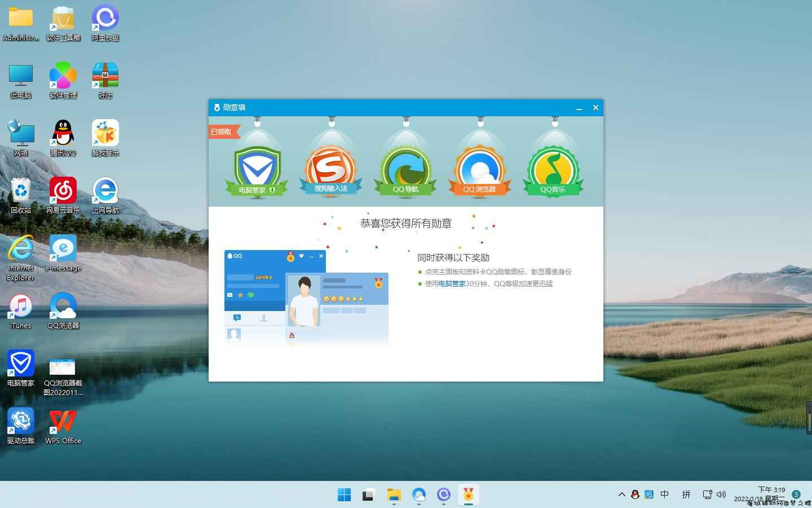Toggle 中 Chinese input mode indicator
This screenshot has width=812, height=508.
(x=665, y=494)
